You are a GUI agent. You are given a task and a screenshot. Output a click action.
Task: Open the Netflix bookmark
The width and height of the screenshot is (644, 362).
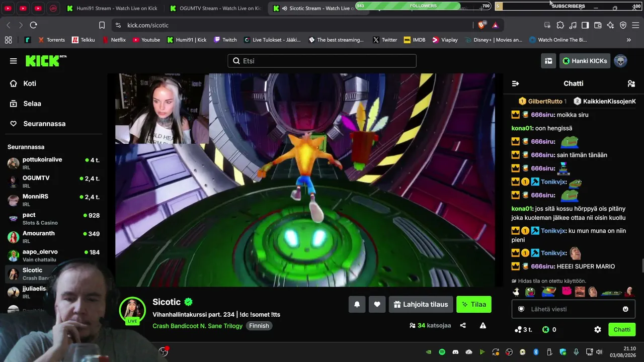(x=114, y=40)
